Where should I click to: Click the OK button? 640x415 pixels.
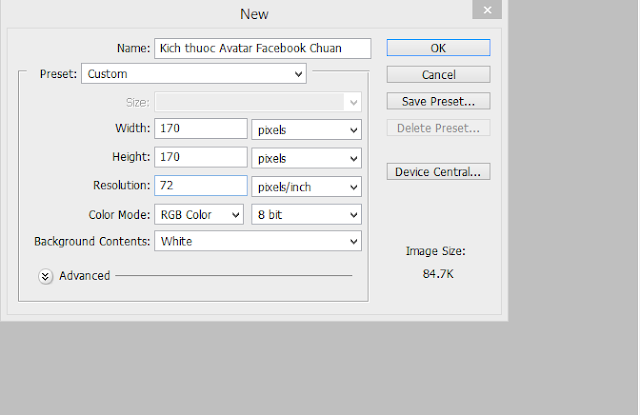tap(438, 48)
